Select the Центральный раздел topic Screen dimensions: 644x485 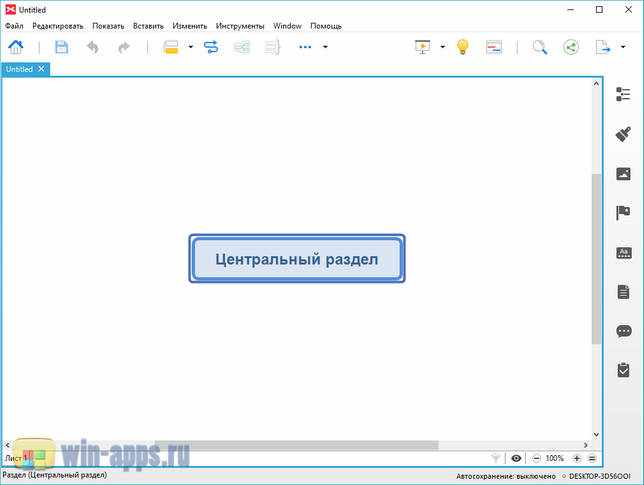[x=297, y=259]
